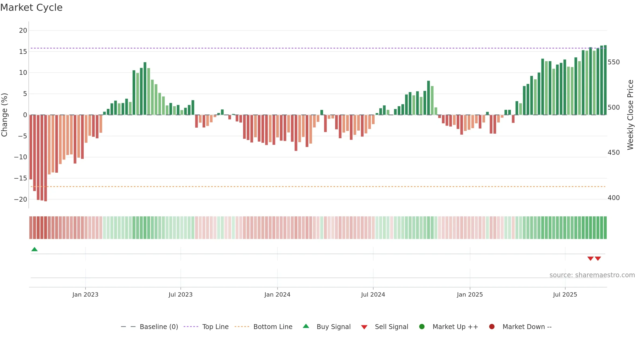Click the green Buy Signal triangle marker on the chart
The width and height of the screenshot is (644, 362).
[34, 249]
